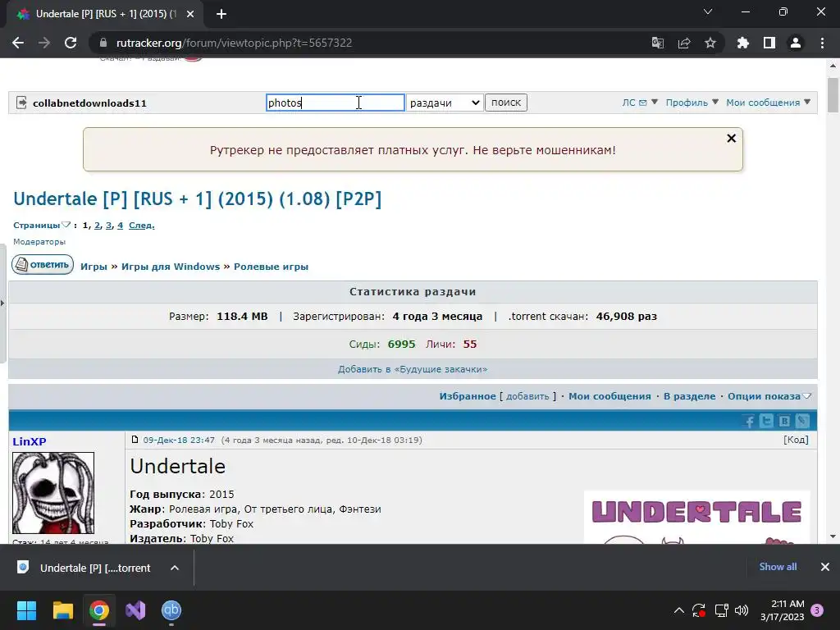
Task: Share this page icon
Action: coord(683,43)
